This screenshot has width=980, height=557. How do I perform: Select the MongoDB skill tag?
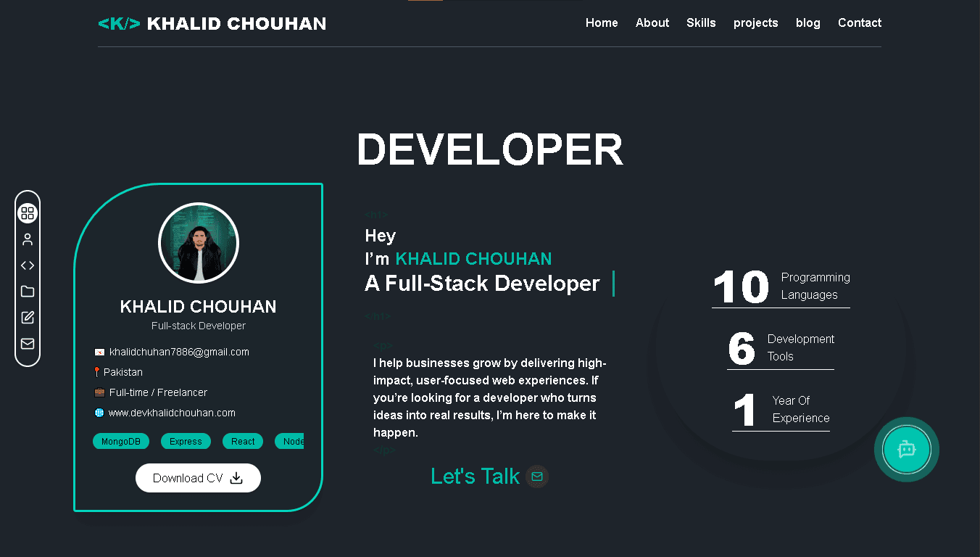pyautogui.click(x=121, y=441)
